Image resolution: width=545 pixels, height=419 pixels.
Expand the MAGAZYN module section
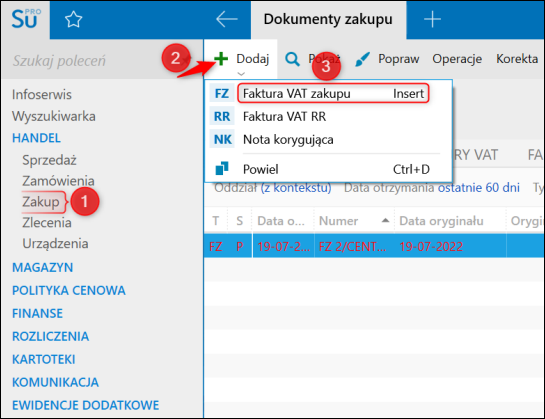click(42, 267)
